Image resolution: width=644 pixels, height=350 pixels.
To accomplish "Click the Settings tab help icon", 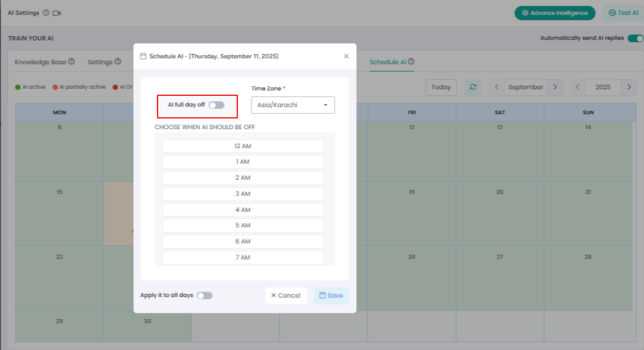I will 118,62.
